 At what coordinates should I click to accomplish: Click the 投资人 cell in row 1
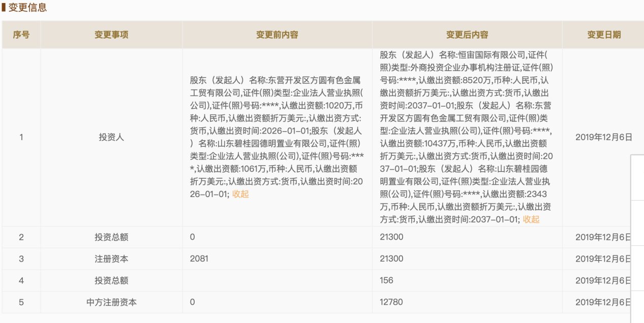111,137
